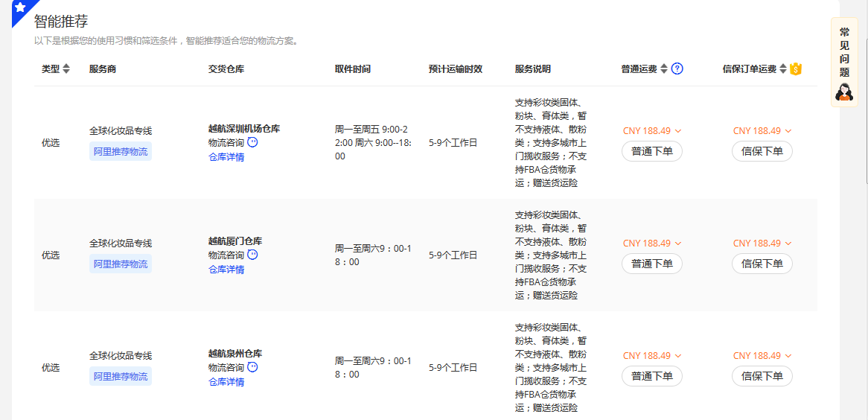Sort by 普通运费 using its sort arrows
868x420 pixels.
click(664, 69)
